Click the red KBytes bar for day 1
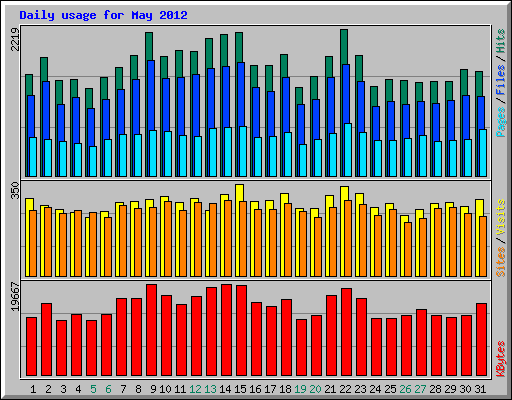512x400 pixels. click(31, 347)
